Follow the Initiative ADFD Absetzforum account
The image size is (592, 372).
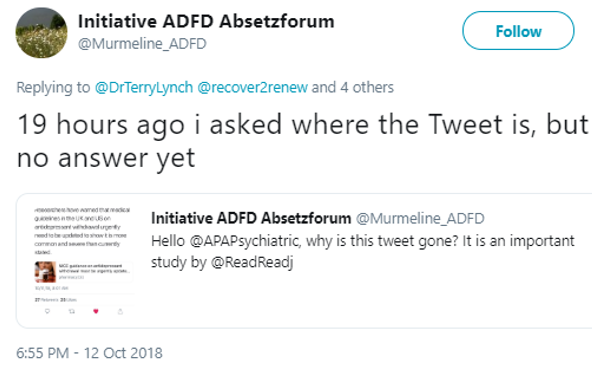pos(518,31)
